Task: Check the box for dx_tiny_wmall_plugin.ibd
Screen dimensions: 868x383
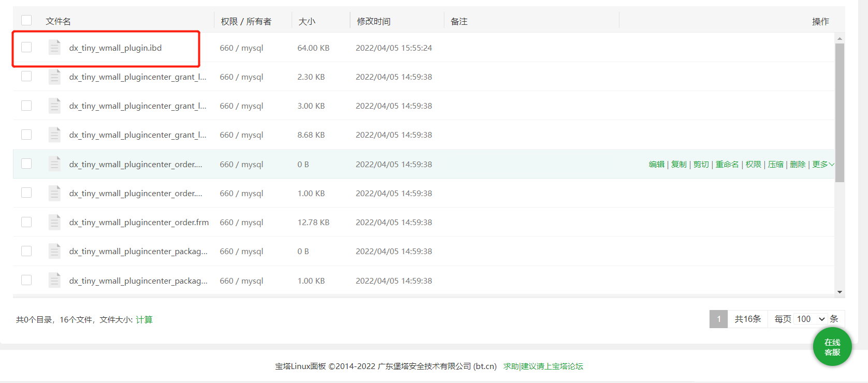Action: [x=26, y=47]
